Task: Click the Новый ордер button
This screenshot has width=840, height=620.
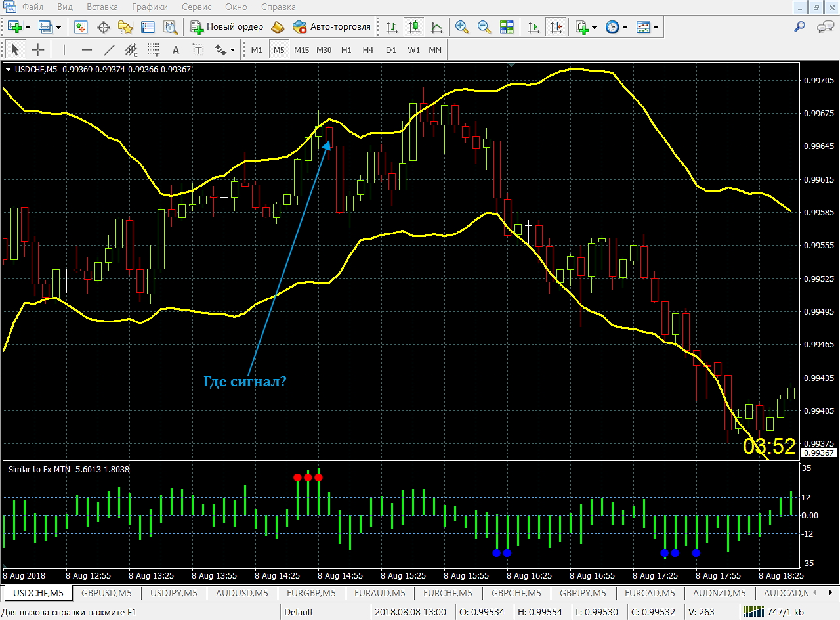Action: tap(227, 27)
